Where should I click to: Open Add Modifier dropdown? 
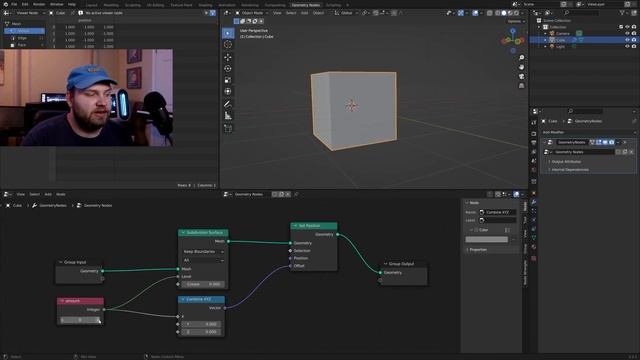click(x=588, y=133)
